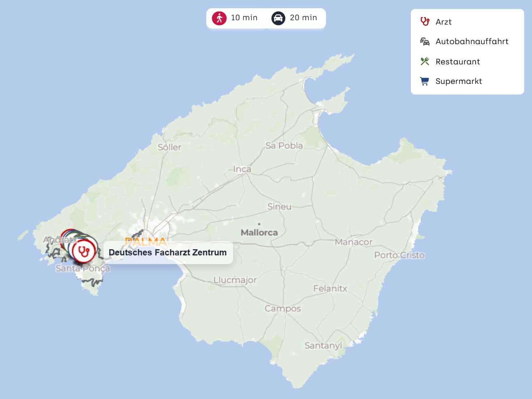Click the Mallorca island name label
The height and width of the screenshot is (399, 532).
coord(259,233)
